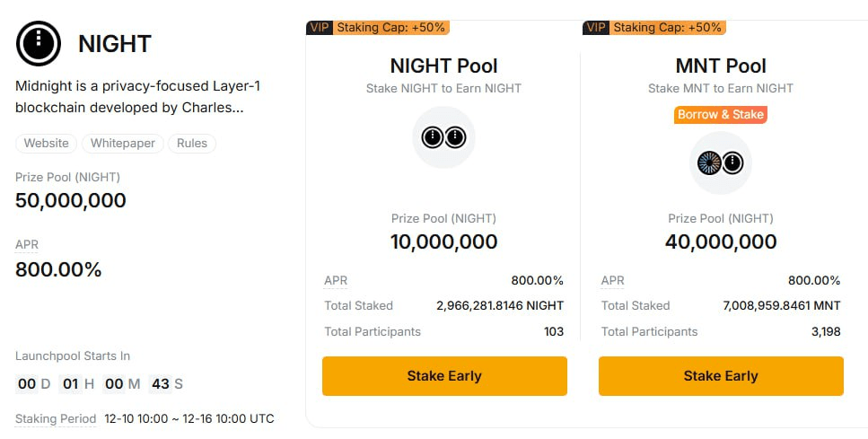Click the Borrow & Stake badge
The image size is (868, 439).
tap(720, 115)
